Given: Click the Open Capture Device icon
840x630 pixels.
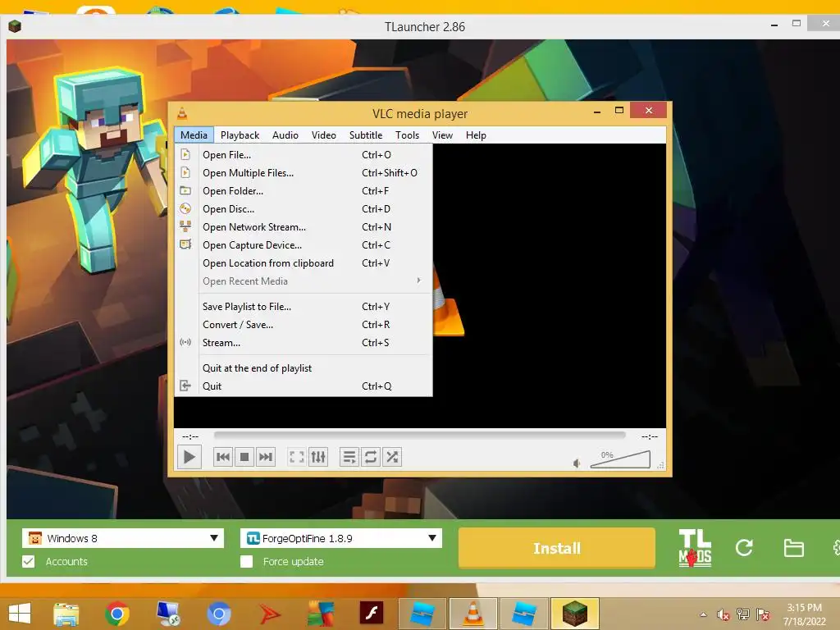Looking at the screenshot, I should click(185, 244).
